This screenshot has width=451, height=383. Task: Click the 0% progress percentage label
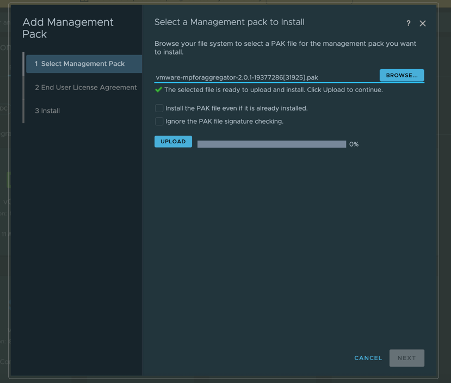[354, 144]
